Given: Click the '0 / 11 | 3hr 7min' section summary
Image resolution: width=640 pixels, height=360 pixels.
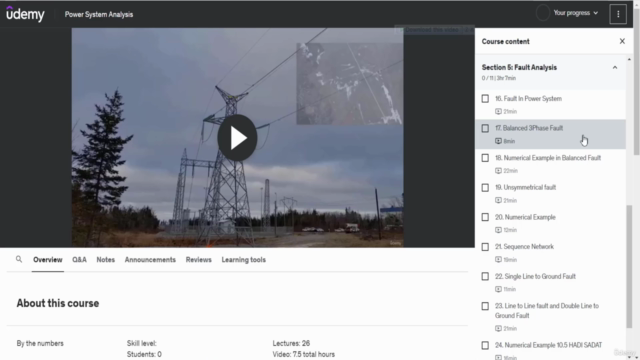Looking at the screenshot, I should [x=499, y=78].
